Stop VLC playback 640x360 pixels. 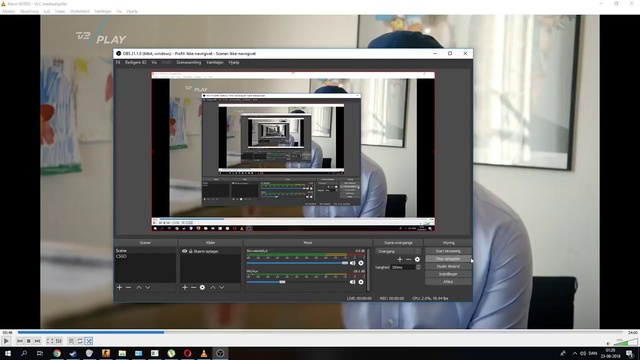[29, 341]
